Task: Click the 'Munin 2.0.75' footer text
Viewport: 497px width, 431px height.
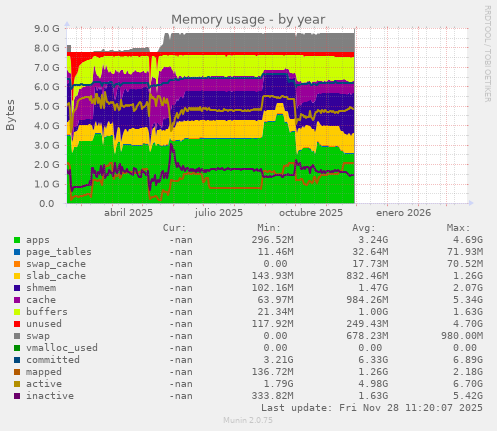Action: (248, 420)
